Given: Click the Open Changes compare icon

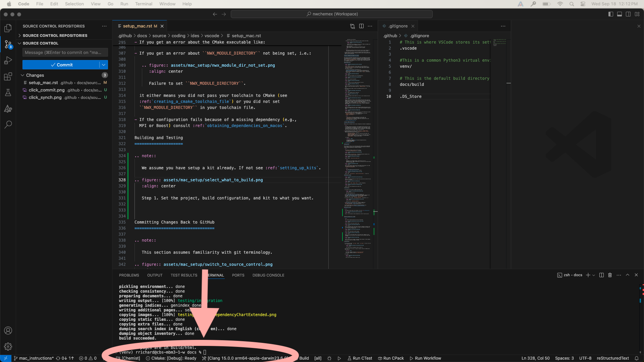Looking at the screenshot, I should point(353,26).
